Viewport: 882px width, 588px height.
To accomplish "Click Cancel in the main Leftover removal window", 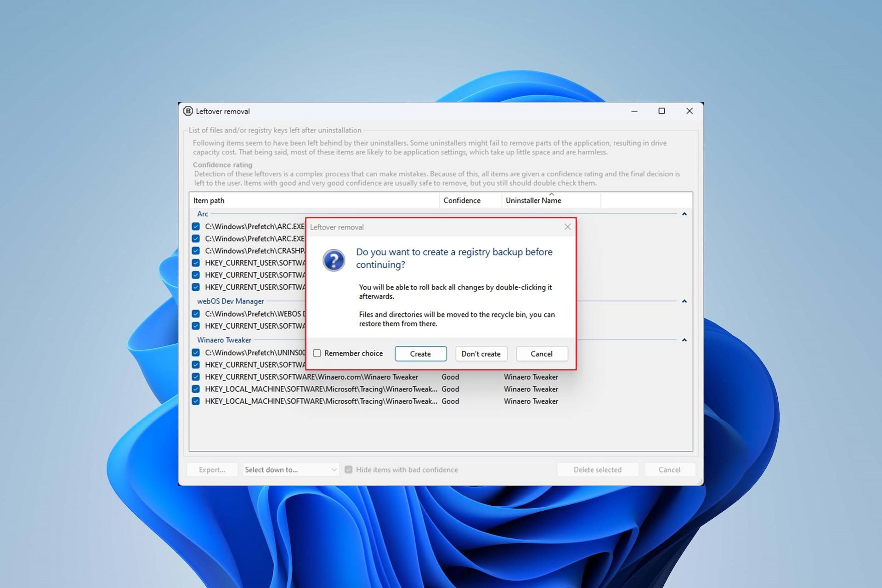I will [x=669, y=469].
